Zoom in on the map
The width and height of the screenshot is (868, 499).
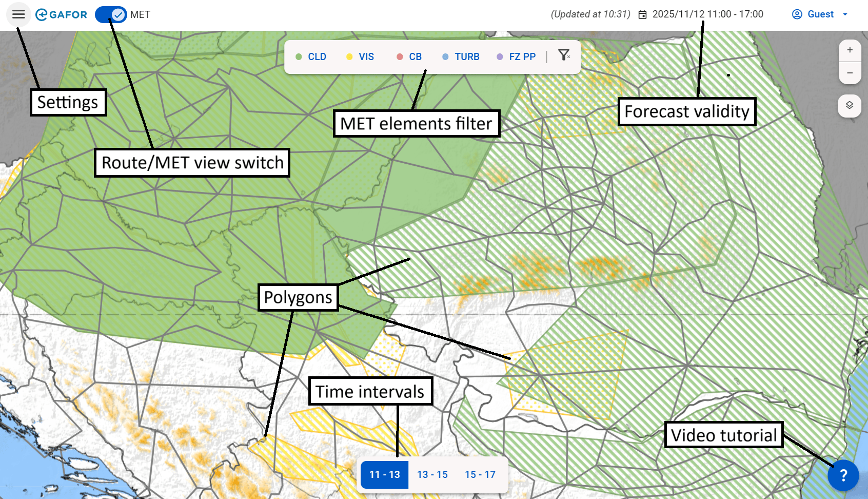850,50
